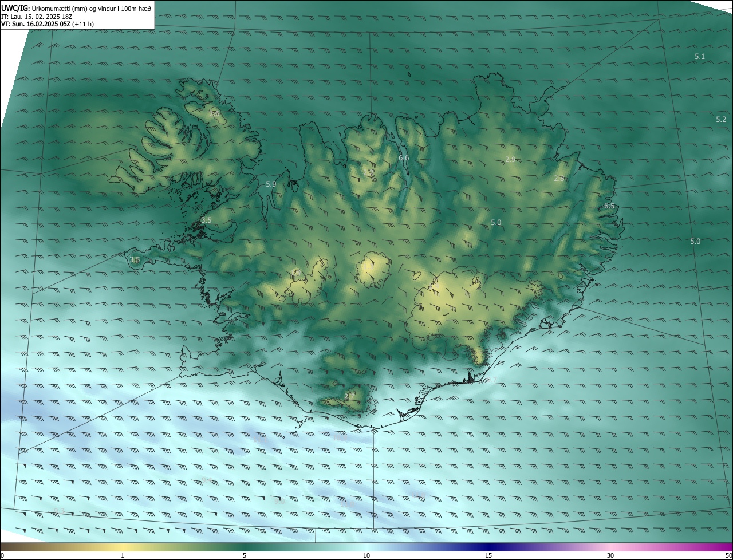The width and height of the screenshot is (733, 560).
Task: Click the 'VT: Sun. 16.02.2025 05Z' line
Action: 48,25
